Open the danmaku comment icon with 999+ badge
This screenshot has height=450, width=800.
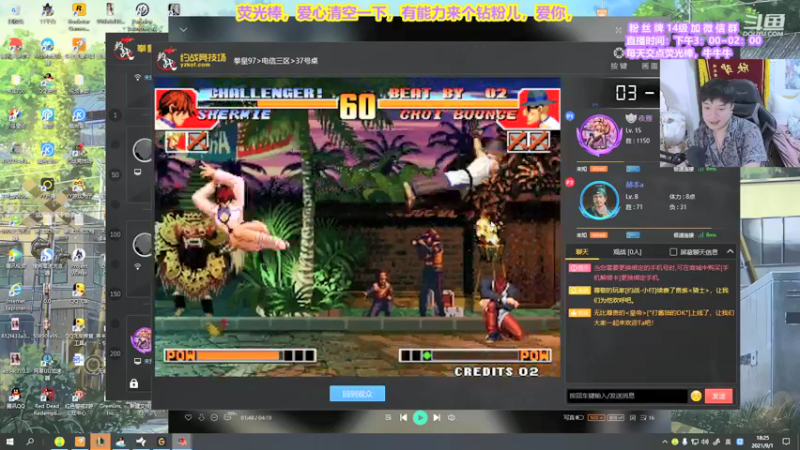[x=228, y=417]
